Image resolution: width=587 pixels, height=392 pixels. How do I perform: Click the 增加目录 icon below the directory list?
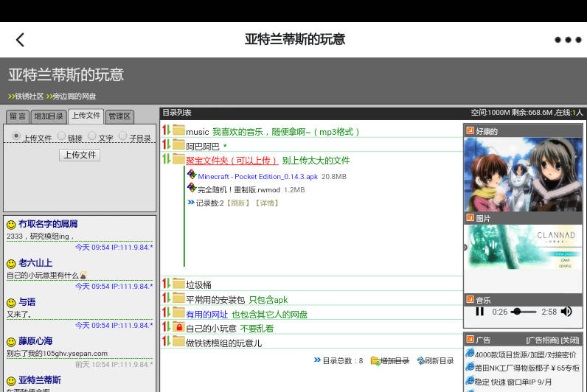tap(375, 361)
